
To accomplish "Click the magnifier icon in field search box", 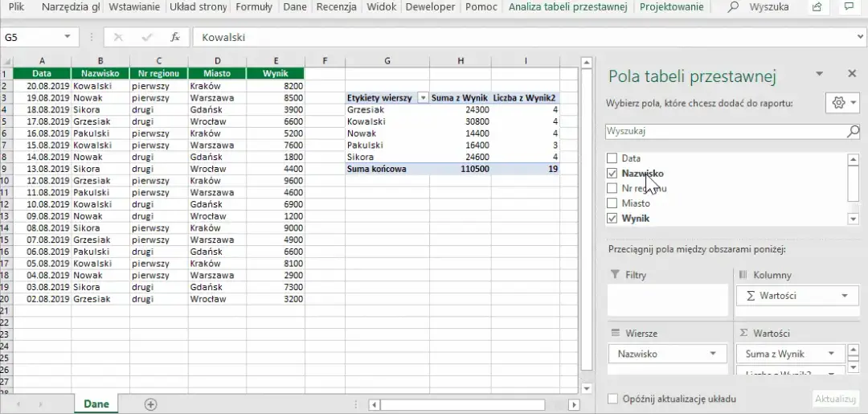I will 853,131.
